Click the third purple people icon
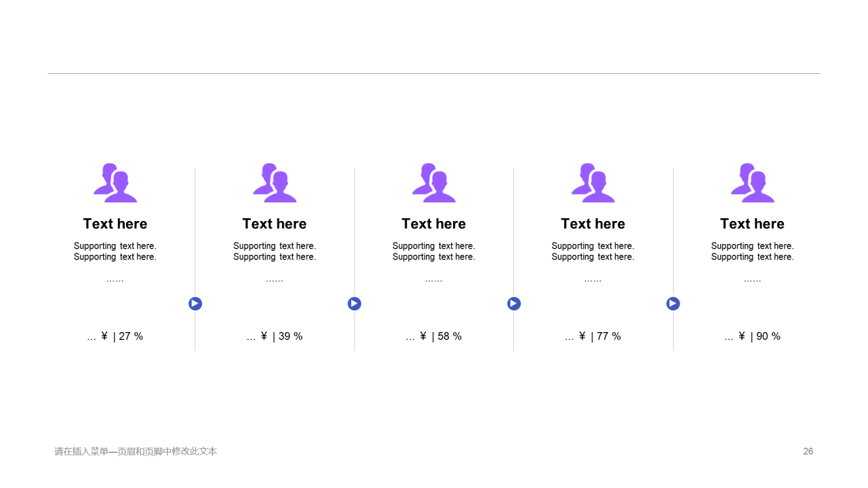868x488 pixels. coord(434,183)
